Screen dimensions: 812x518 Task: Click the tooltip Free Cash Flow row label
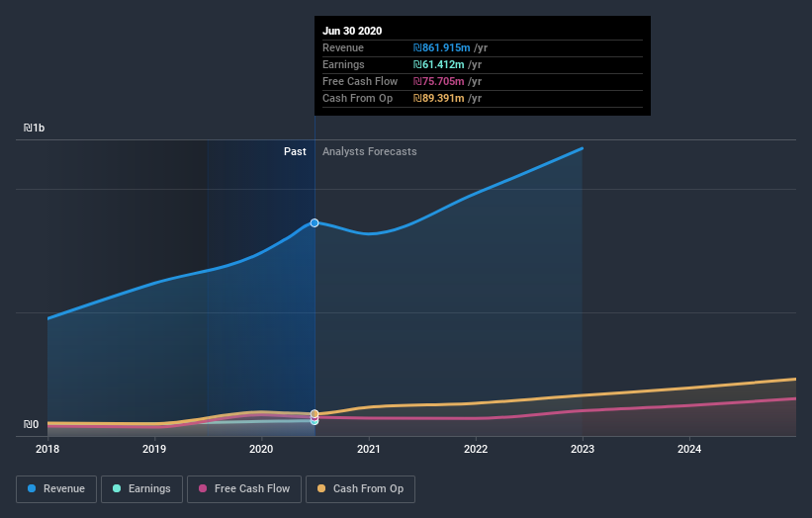coord(360,81)
